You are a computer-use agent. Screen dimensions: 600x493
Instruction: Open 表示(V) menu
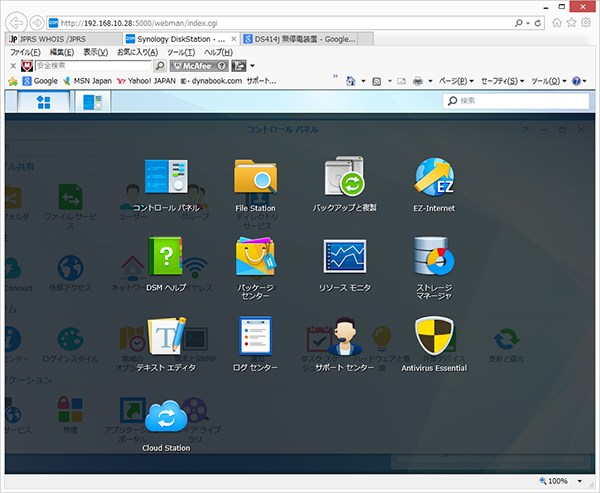point(96,52)
